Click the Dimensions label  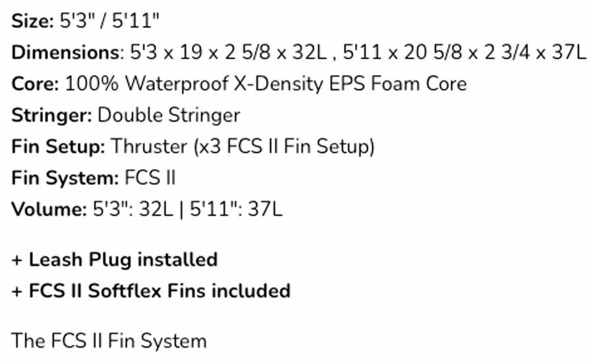point(67,52)
